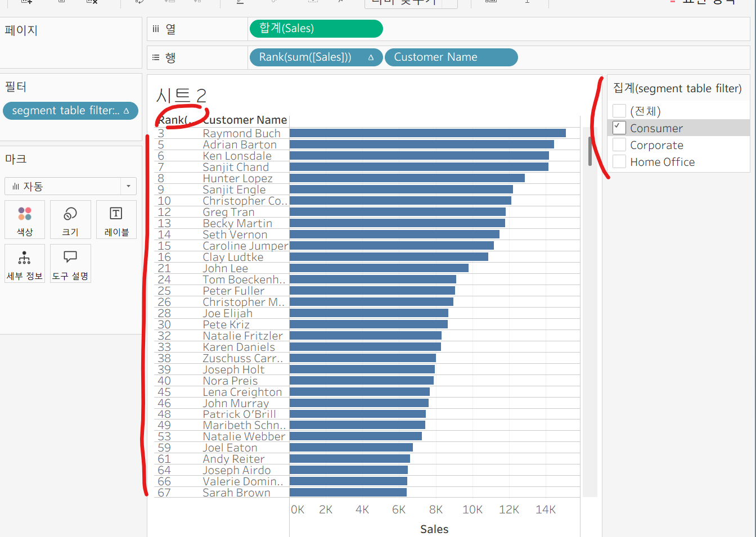Click the Patrick O'Brill row label
Image resolution: width=756 pixels, height=537 pixels.
tap(239, 414)
